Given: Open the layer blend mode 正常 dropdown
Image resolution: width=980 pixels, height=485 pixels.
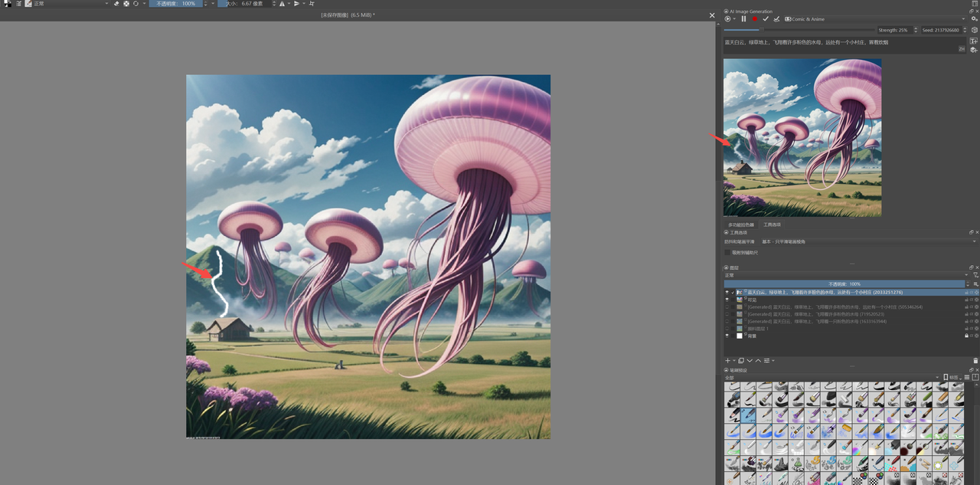Looking at the screenshot, I should point(842,275).
